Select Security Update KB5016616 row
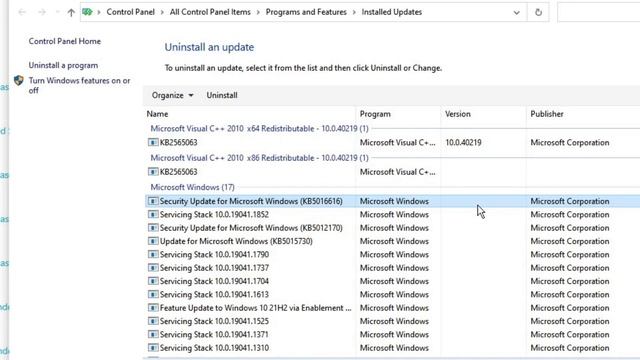 (x=393, y=201)
